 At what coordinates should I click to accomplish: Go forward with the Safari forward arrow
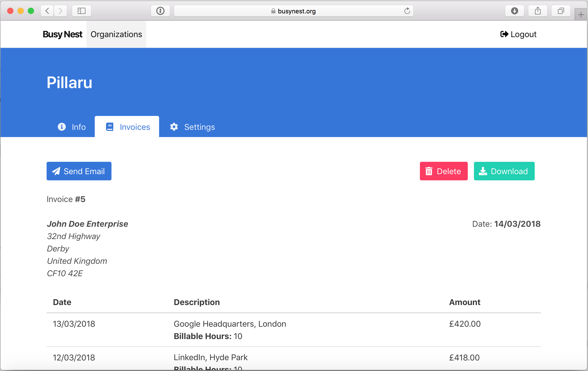click(60, 11)
